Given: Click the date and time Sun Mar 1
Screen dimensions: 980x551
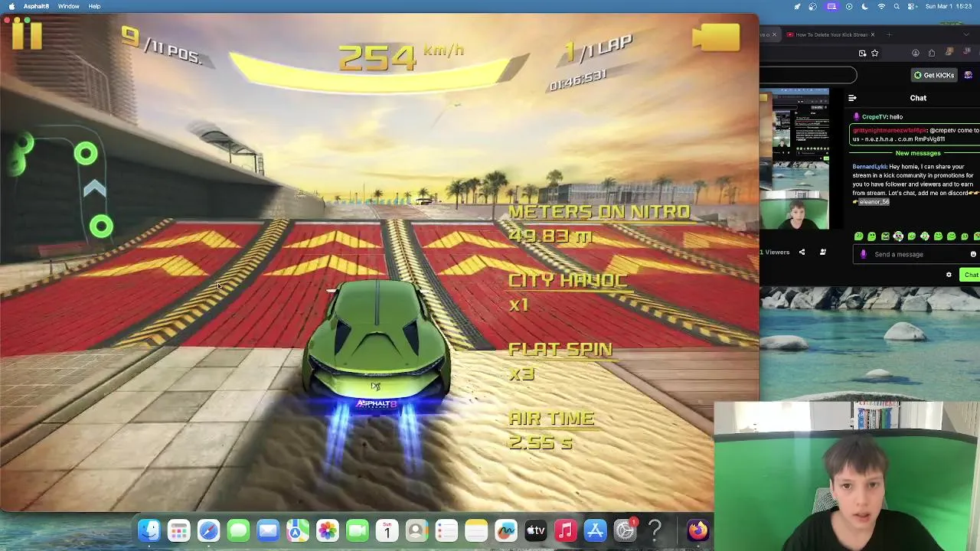Looking at the screenshot, I should pos(949,6).
